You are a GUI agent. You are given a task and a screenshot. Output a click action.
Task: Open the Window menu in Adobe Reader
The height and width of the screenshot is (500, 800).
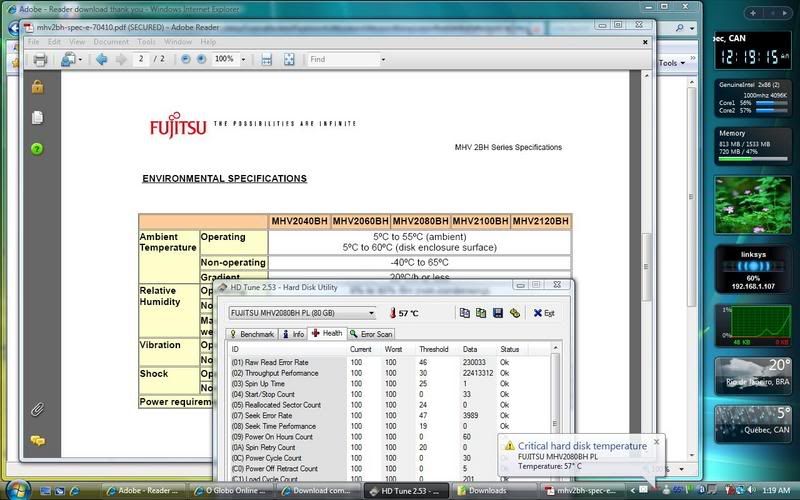pos(178,42)
